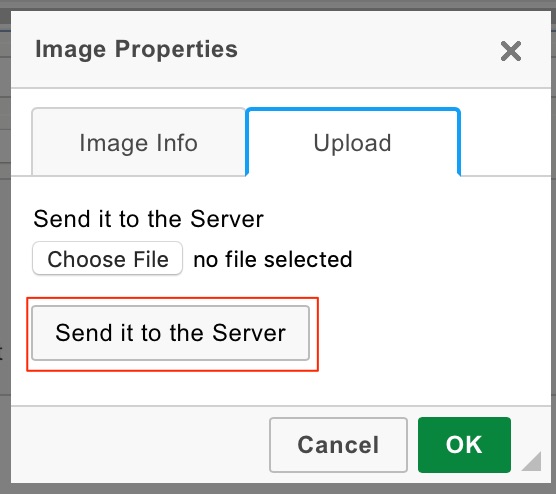Click the resize grip in the dialog corner
Viewport: 556px width, 494px height.
532,461
